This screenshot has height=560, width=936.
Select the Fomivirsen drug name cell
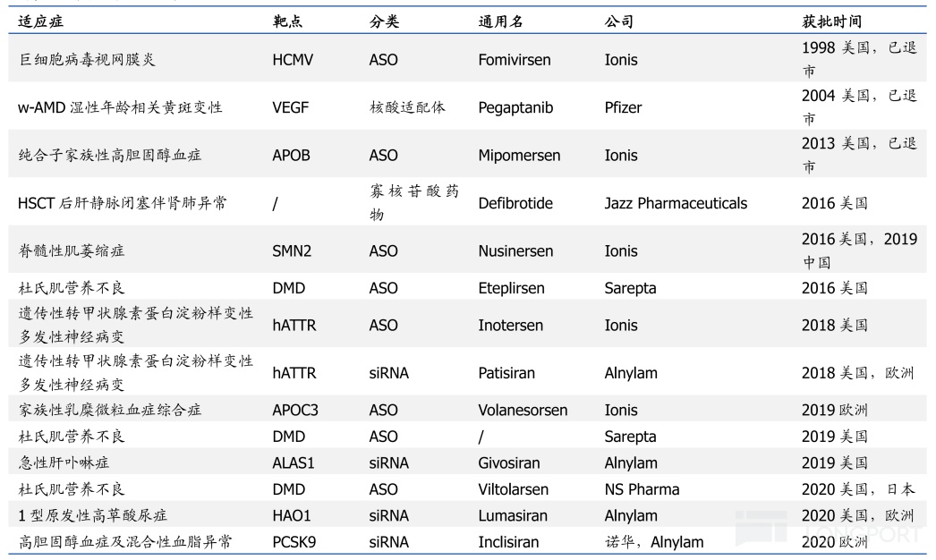coord(515,61)
